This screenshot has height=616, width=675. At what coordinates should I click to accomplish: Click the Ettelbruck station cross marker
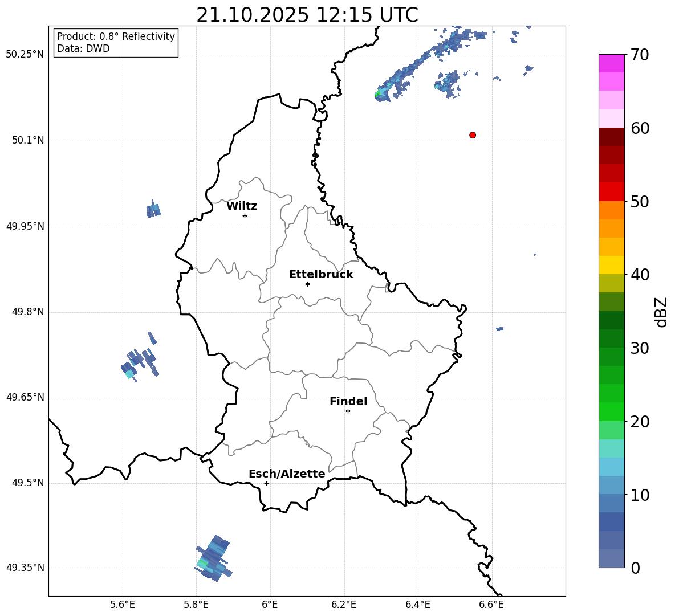point(307,284)
